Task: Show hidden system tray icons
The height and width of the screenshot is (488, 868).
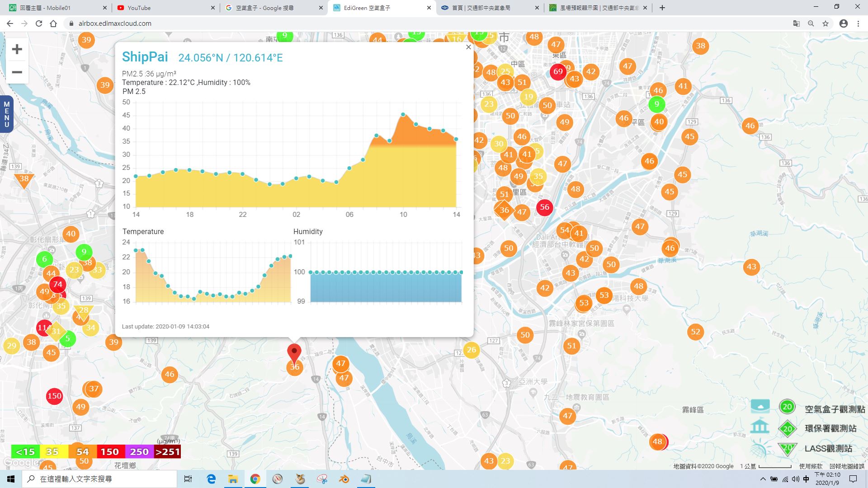Action: tap(763, 479)
